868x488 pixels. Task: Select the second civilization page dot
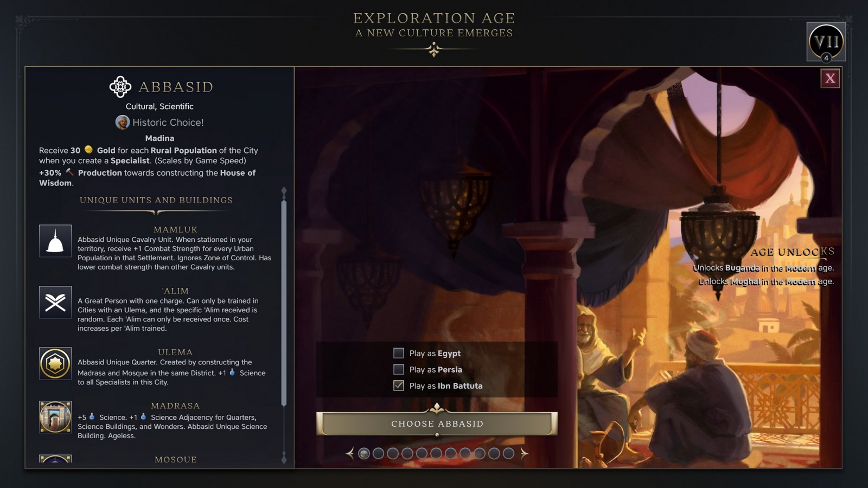[379, 453]
